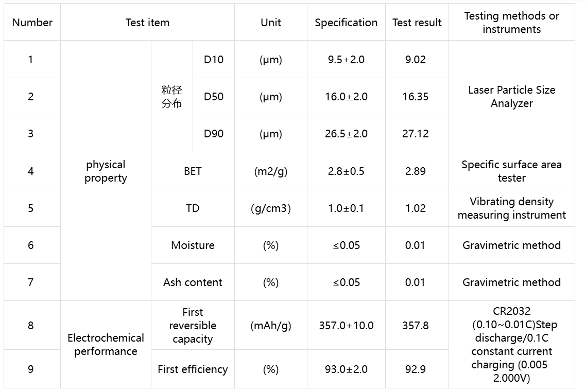The width and height of the screenshot is (586, 392).
Task: Select the D50 result 16.35 cell
Action: 416,97
